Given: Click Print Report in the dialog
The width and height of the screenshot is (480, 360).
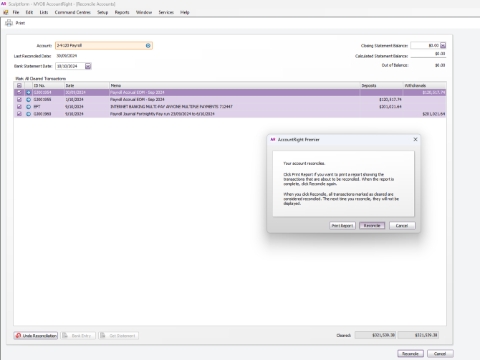Looking at the screenshot, I should (x=342, y=226).
